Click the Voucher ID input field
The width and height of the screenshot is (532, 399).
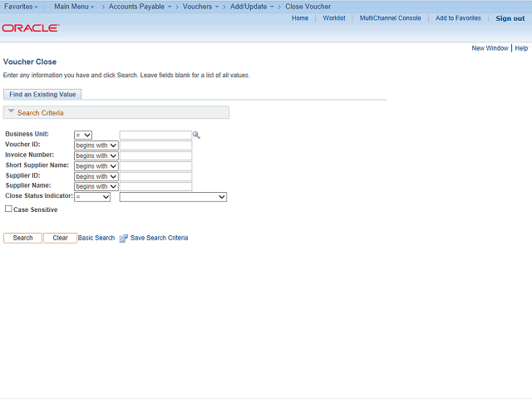coord(155,145)
